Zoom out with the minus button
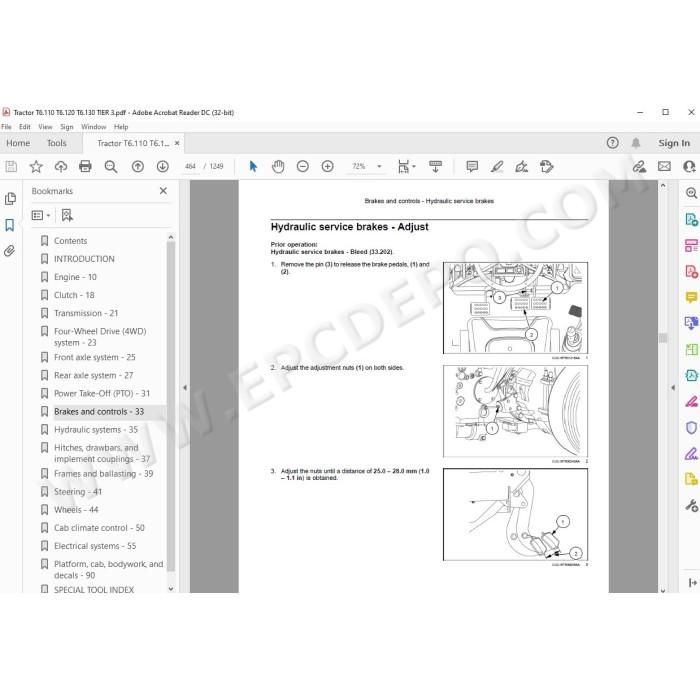Screen dimensions: 700x700 pyautogui.click(x=303, y=167)
